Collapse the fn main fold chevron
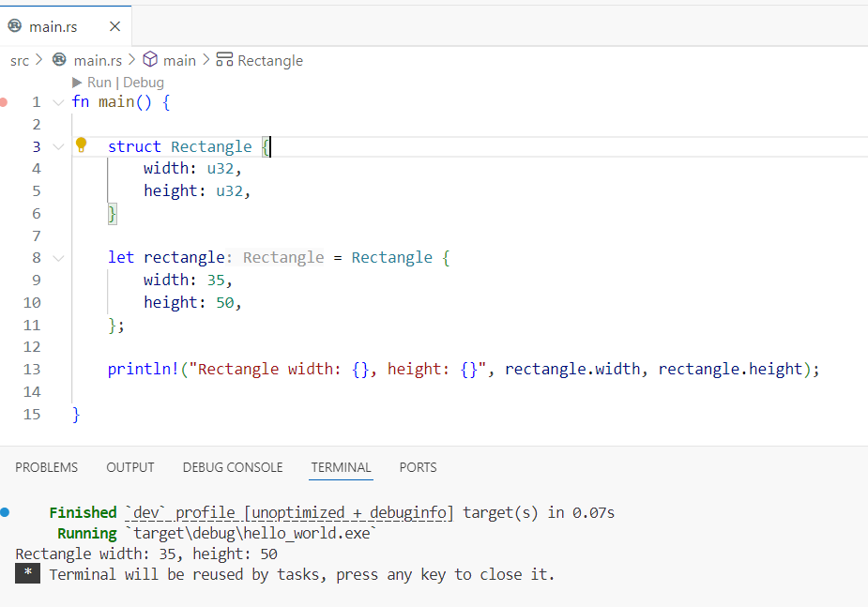Screen dimensions: 868x607 pos(58,102)
